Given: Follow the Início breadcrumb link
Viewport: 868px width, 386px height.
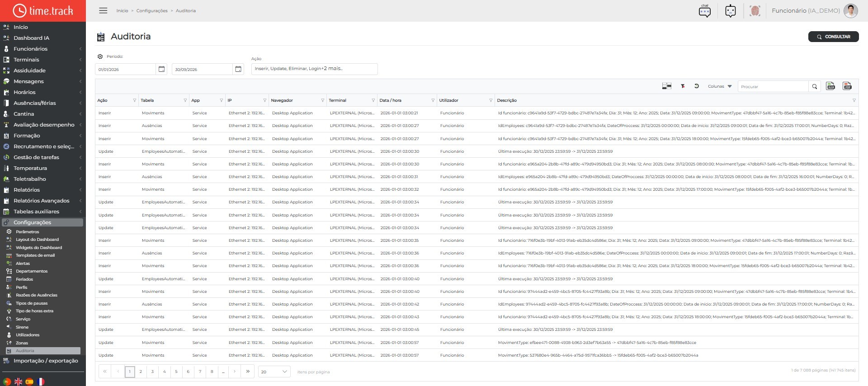Looking at the screenshot, I should coord(122,11).
